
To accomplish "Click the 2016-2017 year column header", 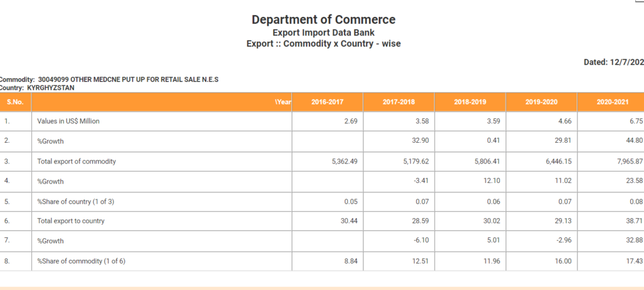I will click(x=327, y=102).
